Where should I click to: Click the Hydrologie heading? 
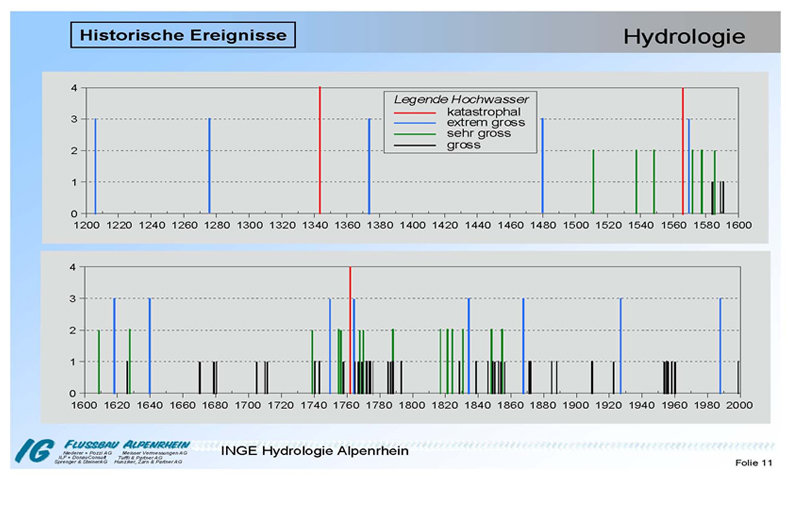pyautogui.click(x=684, y=37)
